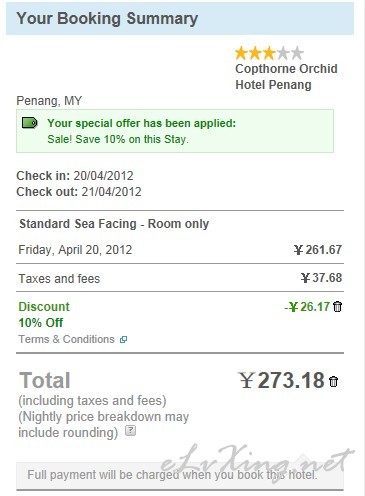Viewport: 365px width, 496px height.
Task: Click the discount amount -¥26.17
Action: 307,307
